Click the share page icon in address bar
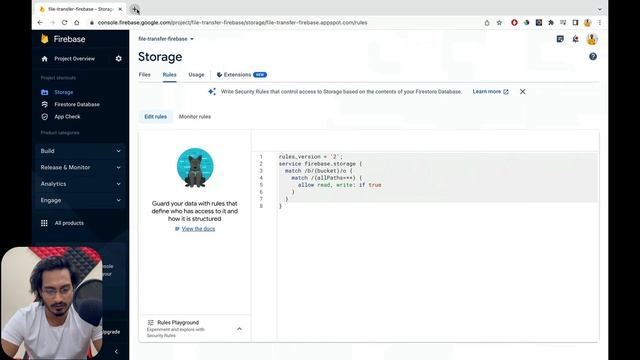The width and height of the screenshot is (640, 360). pos(487,22)
